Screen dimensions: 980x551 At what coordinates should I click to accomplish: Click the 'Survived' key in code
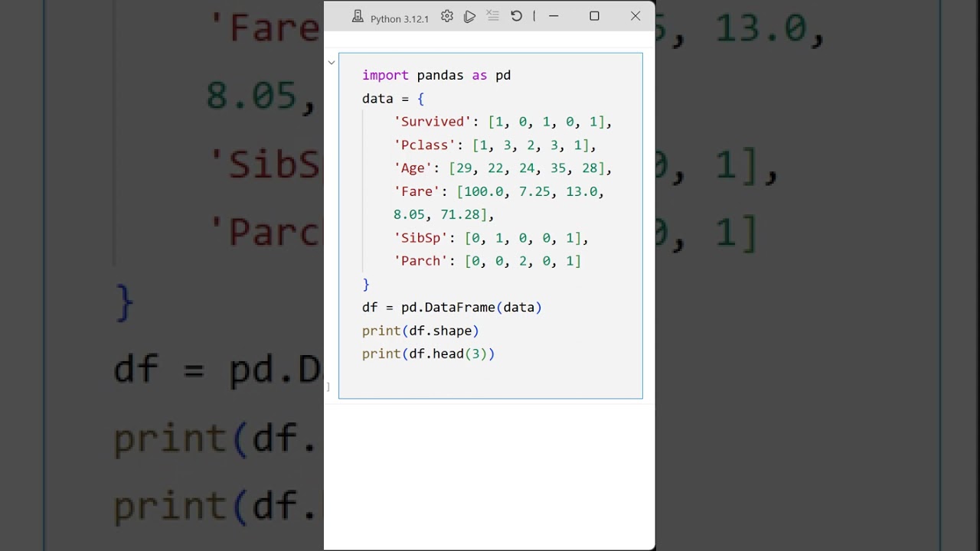[433, 122]
